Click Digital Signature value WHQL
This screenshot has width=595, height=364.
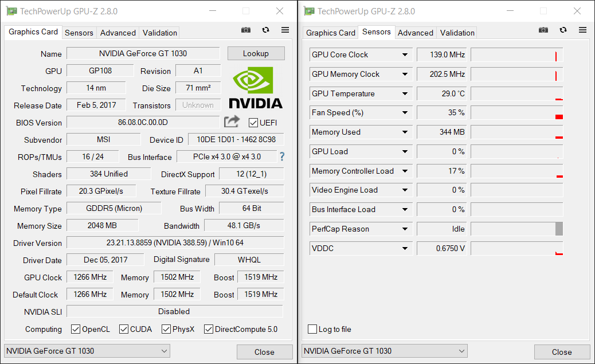click(249, 260)
